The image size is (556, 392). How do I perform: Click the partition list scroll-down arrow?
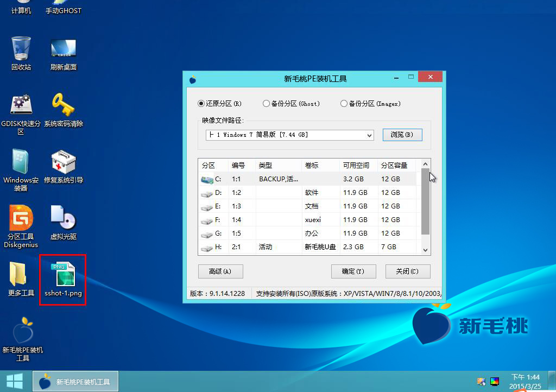click(426, 250)
